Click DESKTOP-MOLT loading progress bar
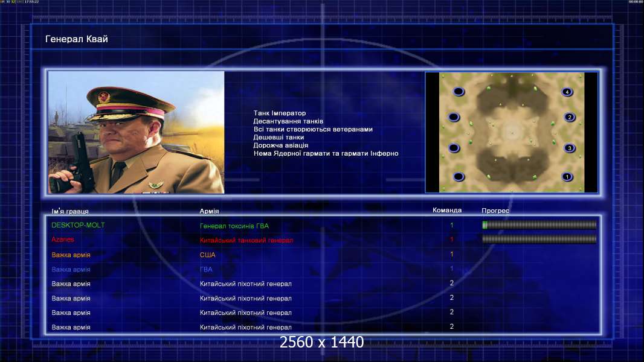 pos(539,224)
